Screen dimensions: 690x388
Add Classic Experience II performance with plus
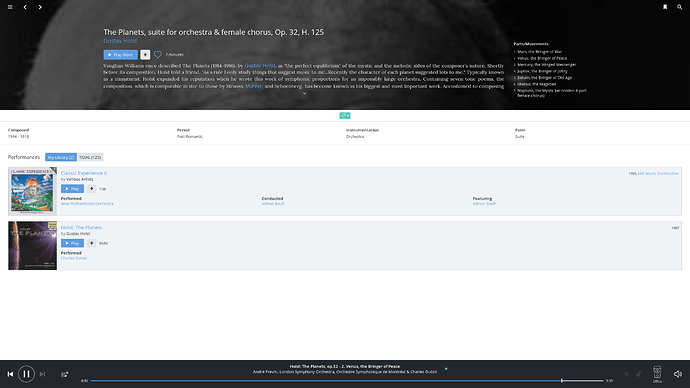[92, 189]
